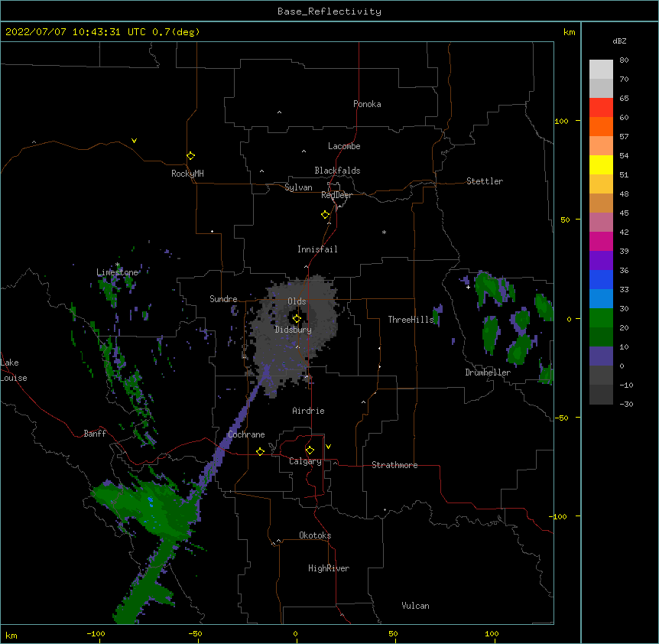The height and width of the screenshot is (644, 659).
Task: Click the Innisfail city label
Action: [317, 249]
